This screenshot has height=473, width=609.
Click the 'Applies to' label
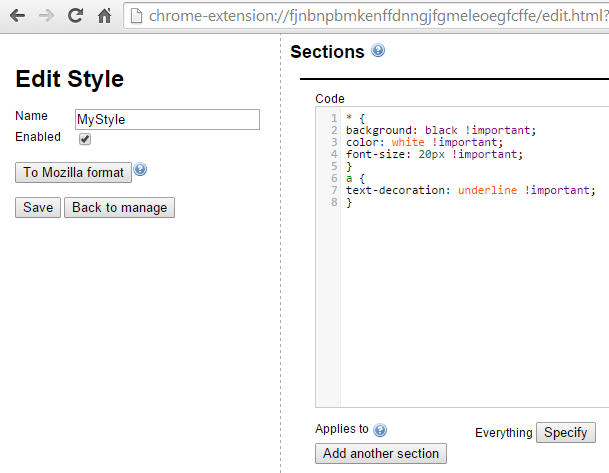(x=342, y=429)
